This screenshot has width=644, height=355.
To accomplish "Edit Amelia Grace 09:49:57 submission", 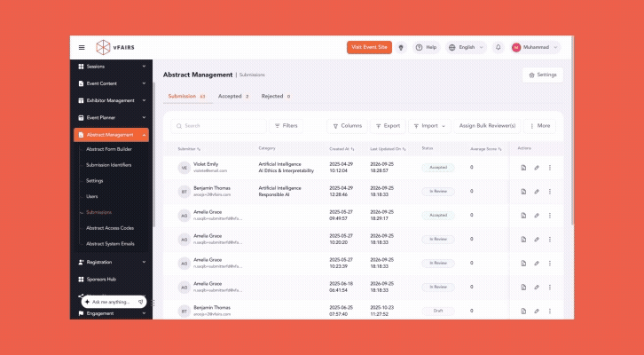I will coord(537,216).
